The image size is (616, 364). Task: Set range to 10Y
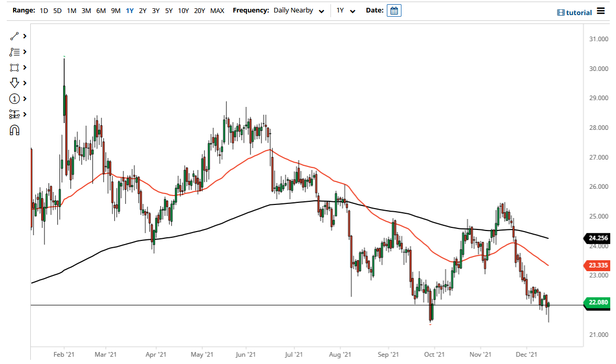click(x=183, y=10)
